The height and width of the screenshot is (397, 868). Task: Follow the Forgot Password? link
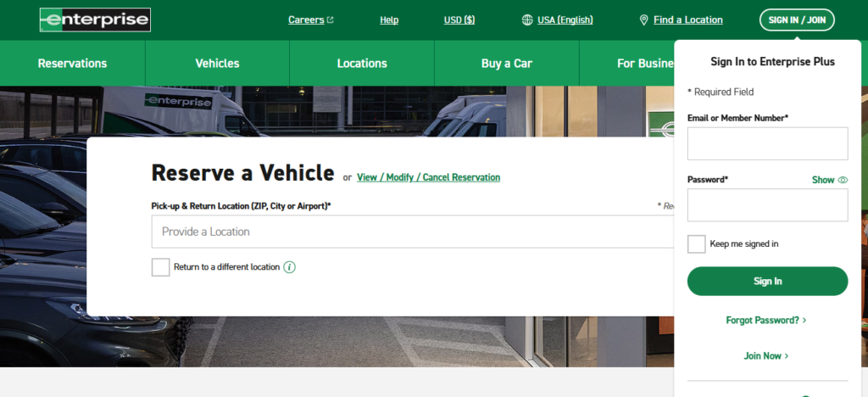tap(766, 321)
